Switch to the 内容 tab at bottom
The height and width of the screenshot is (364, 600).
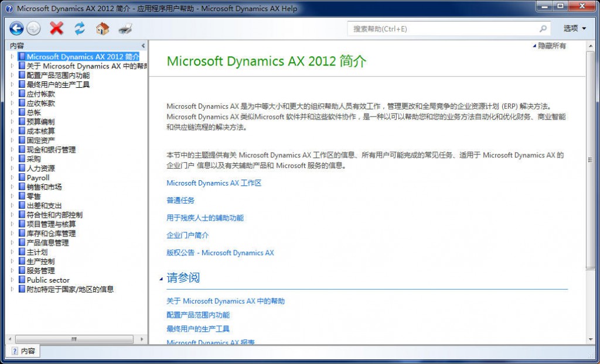tap(23, 351)
